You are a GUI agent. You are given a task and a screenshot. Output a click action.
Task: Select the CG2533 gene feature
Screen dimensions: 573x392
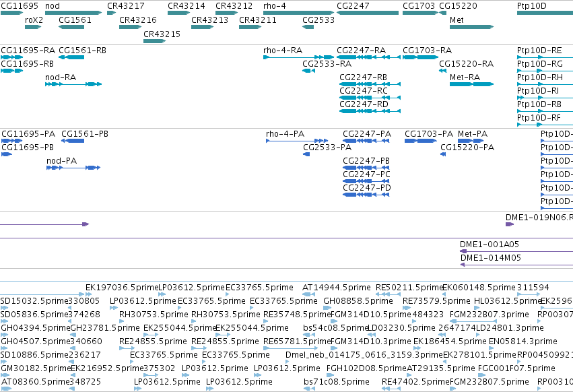(308, 27)
